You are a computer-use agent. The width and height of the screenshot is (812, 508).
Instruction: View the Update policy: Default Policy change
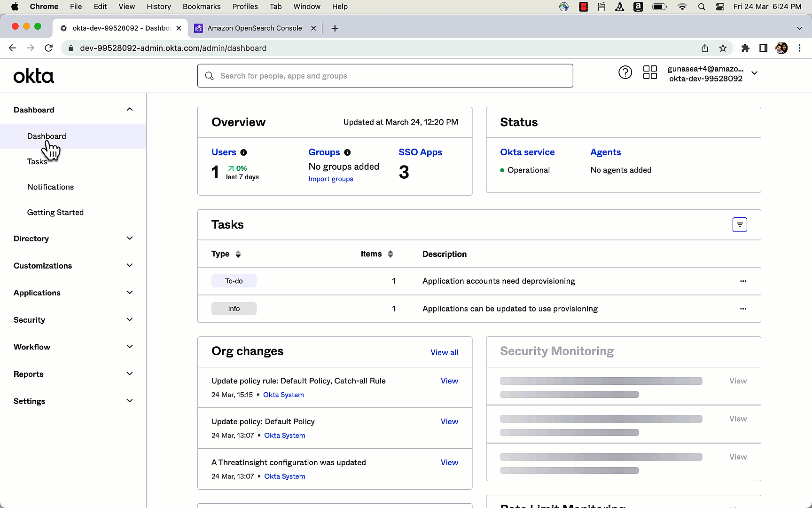pyautogui.click(x=449, y=422)
